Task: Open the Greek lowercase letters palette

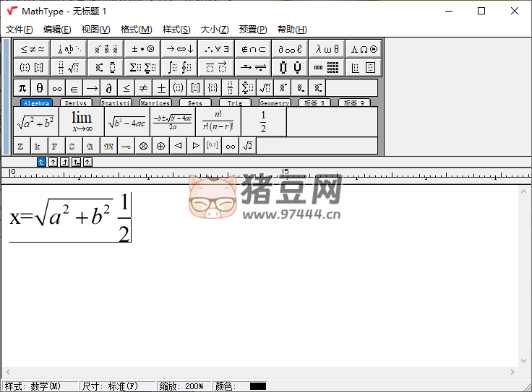Action: click(x=327, y=49)
